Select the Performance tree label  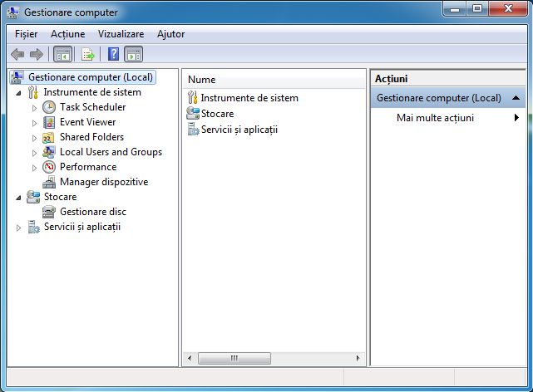(88, 167)
